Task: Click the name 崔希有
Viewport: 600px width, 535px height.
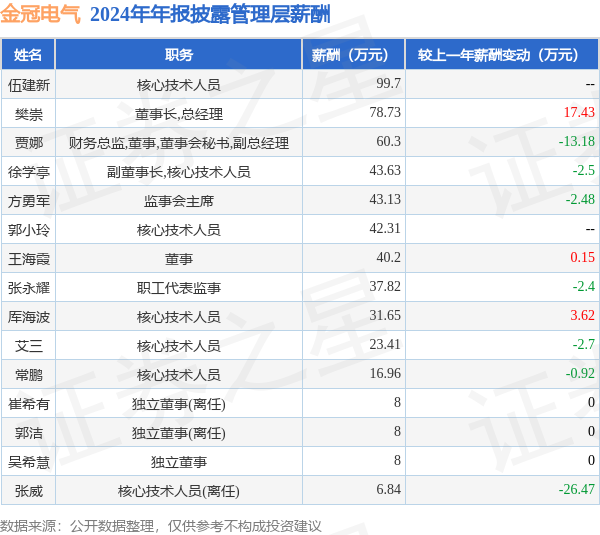Action: tap(29, 405)
